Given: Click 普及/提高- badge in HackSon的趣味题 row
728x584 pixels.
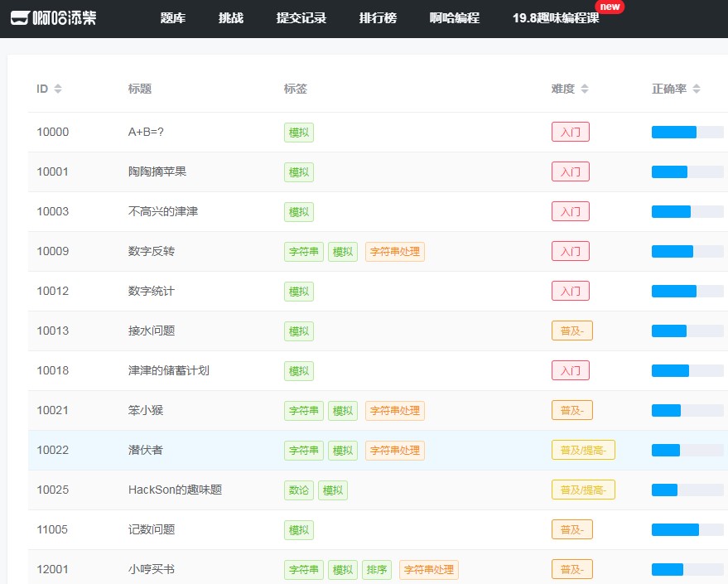Looking at the screenshot, I should click(x=583, y=490).
